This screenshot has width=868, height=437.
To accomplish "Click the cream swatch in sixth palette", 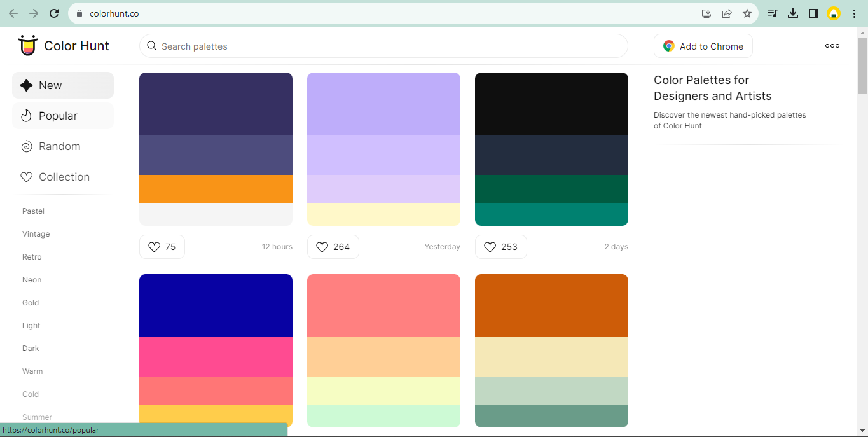I will [551, 357].
